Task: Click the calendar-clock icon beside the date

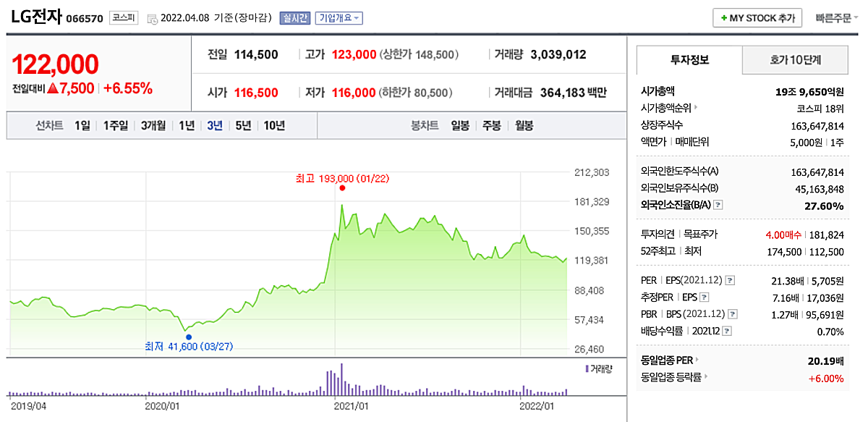Action: click(x=151, y=18)
